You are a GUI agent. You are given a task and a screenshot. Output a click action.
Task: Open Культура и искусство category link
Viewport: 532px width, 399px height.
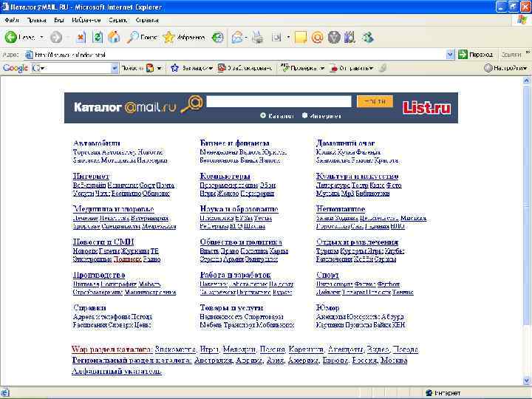358,176
